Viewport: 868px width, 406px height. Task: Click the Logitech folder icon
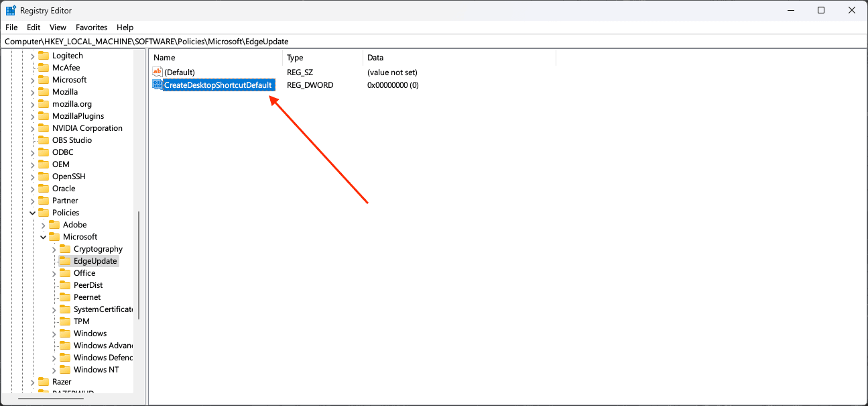click(44, 56)
